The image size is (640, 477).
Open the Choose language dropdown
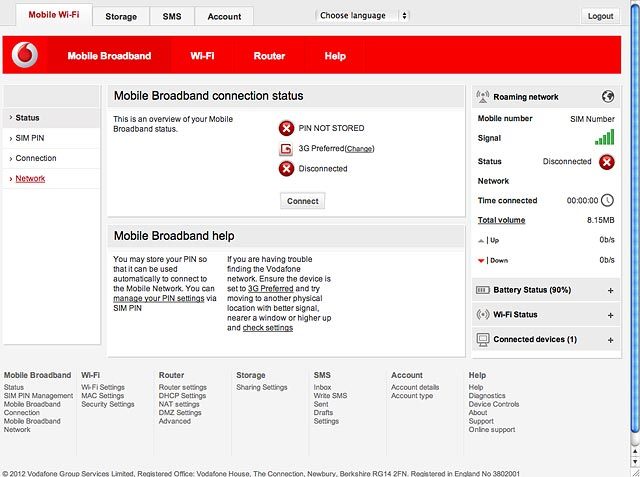pyautogui.click(x=362, y=16)
